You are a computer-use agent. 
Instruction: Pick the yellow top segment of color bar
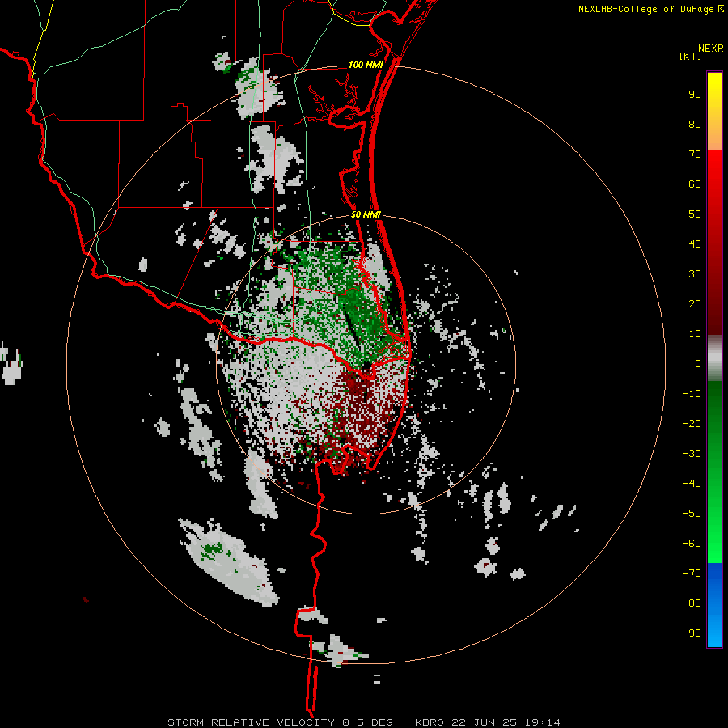tap(714, 112)
